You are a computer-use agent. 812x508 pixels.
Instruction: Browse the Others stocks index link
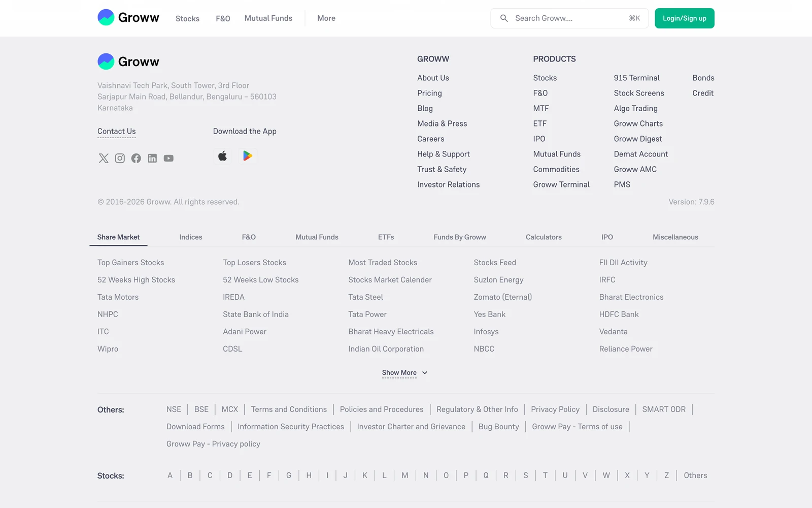[695, 475]
